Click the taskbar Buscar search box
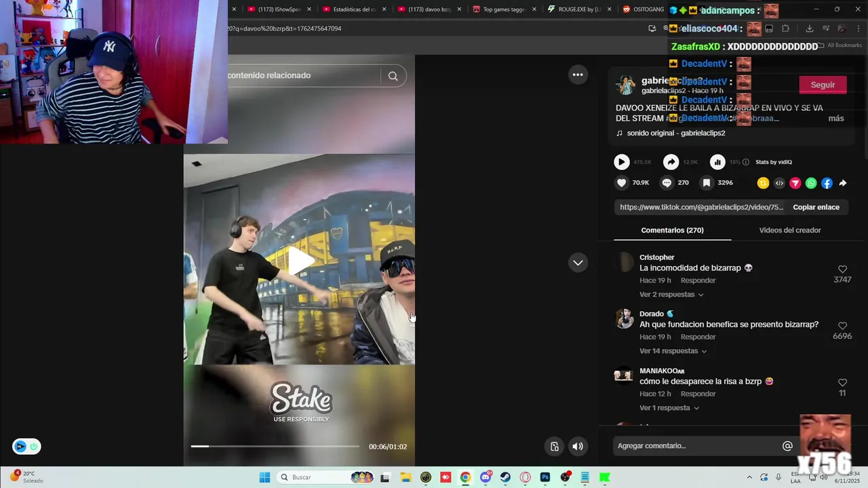This screenshot has width=868, height=488. (x=327, y=477)
